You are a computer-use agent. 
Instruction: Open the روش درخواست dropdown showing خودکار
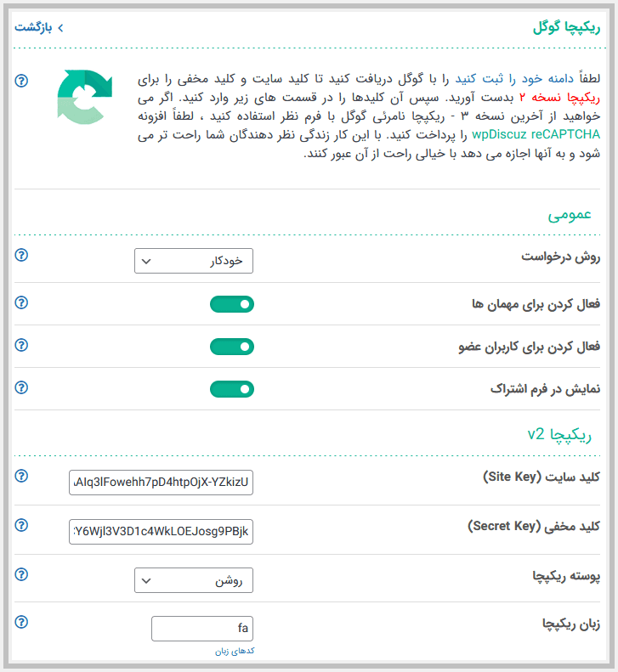point(194,261)
